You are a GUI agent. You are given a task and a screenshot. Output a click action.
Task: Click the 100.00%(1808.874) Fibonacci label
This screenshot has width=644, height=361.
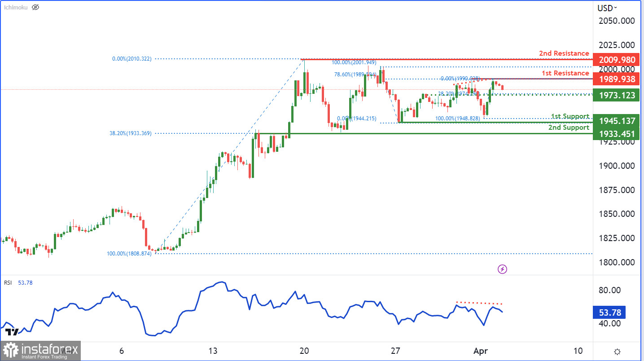point(129,254)
